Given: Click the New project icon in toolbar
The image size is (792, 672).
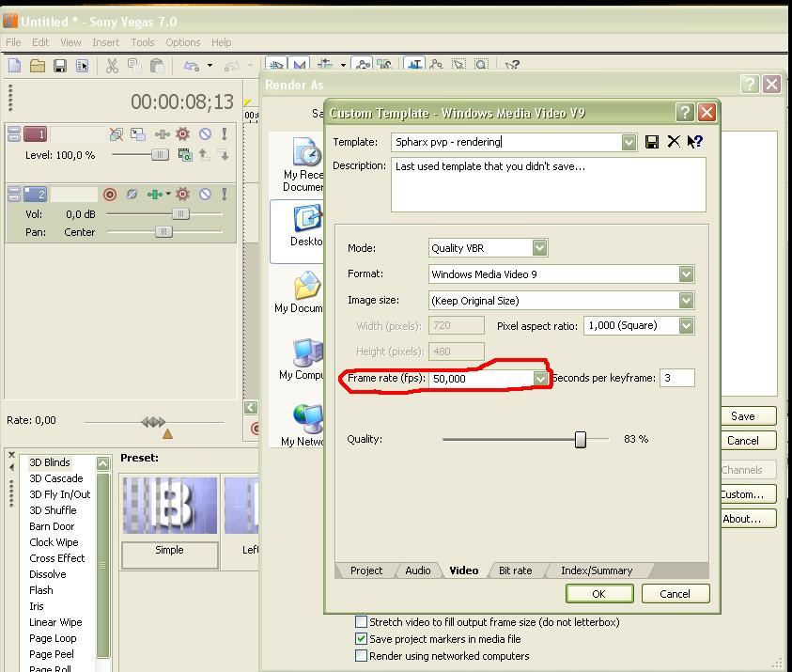Looking at the screenshot, I should click(15, 66).
